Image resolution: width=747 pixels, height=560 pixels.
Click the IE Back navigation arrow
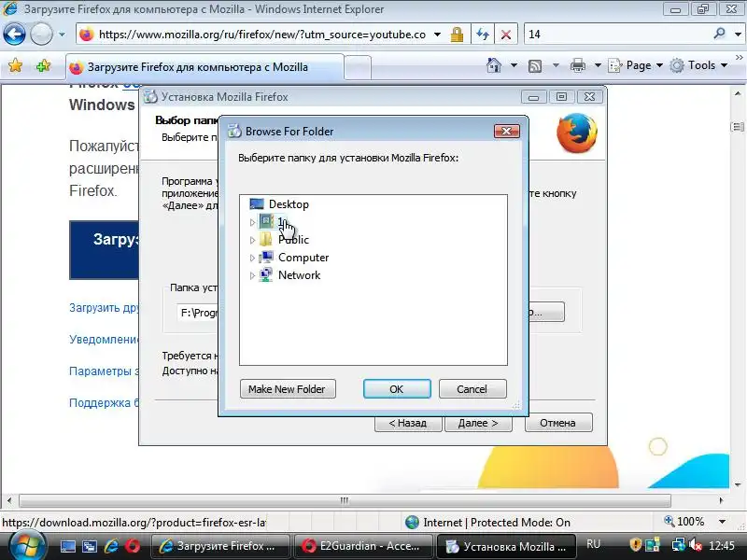coord(14,35)
